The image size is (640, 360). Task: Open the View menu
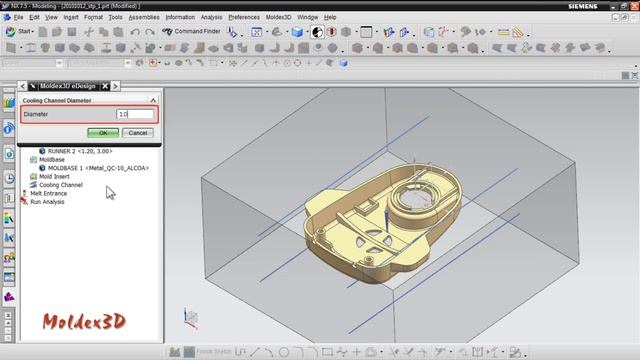(51, 17)
